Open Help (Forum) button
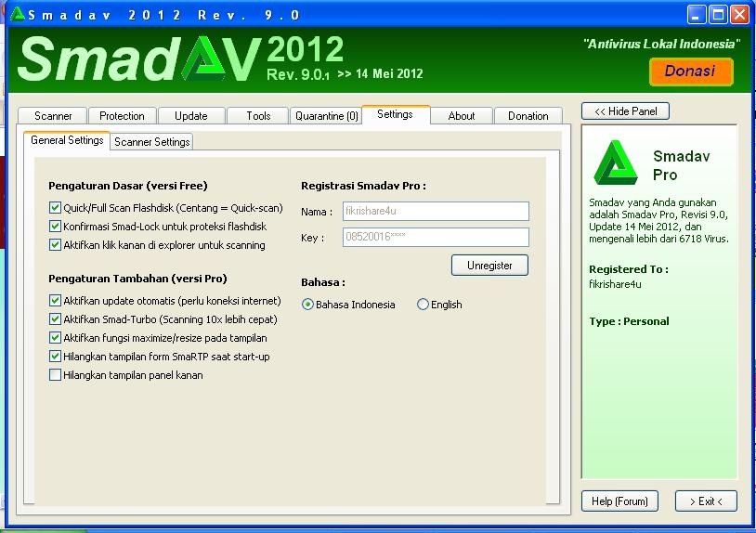 pyautogui.click(x=619, y=501)
